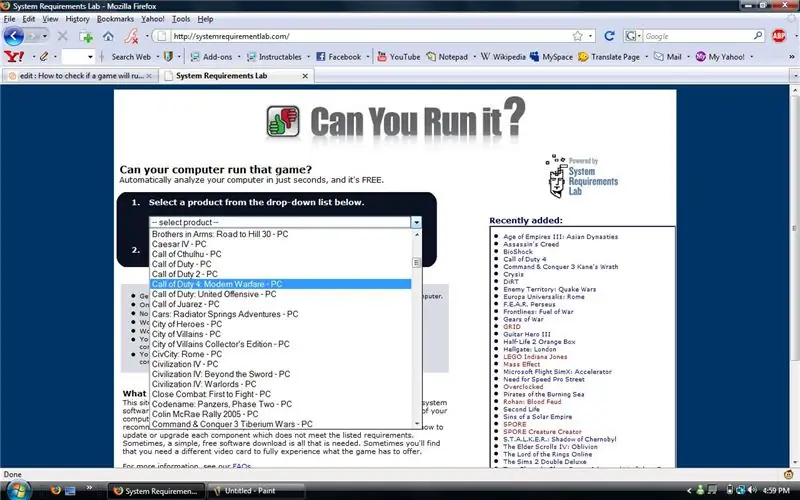Click the product list scrollbar thumb
This screenshot has width=800, height=500.
point(416,262)
